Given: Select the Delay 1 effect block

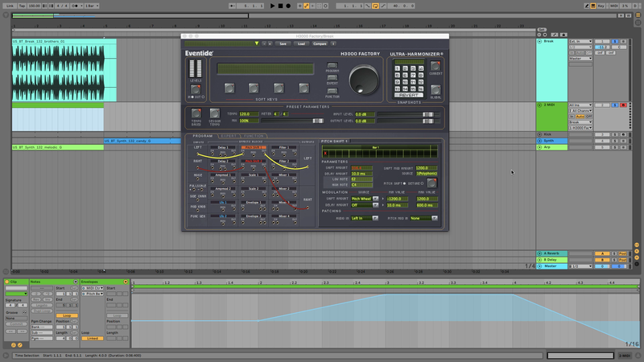Looking at the screenshot, I should pos(223,147).
